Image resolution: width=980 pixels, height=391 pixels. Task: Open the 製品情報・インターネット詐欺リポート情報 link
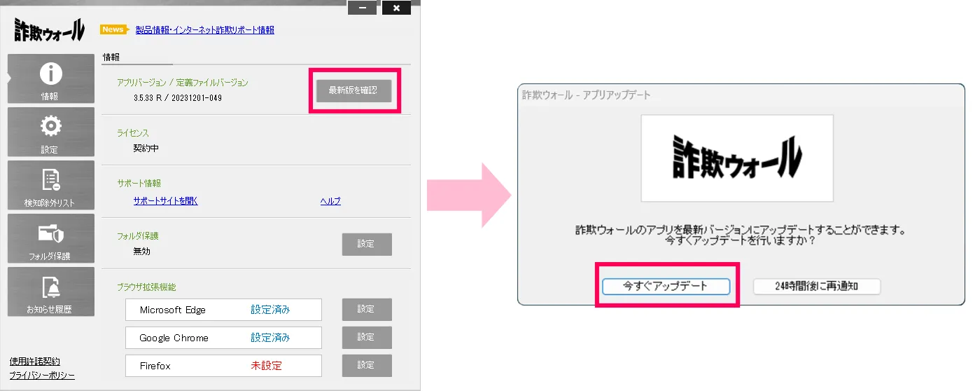[204, 30]
